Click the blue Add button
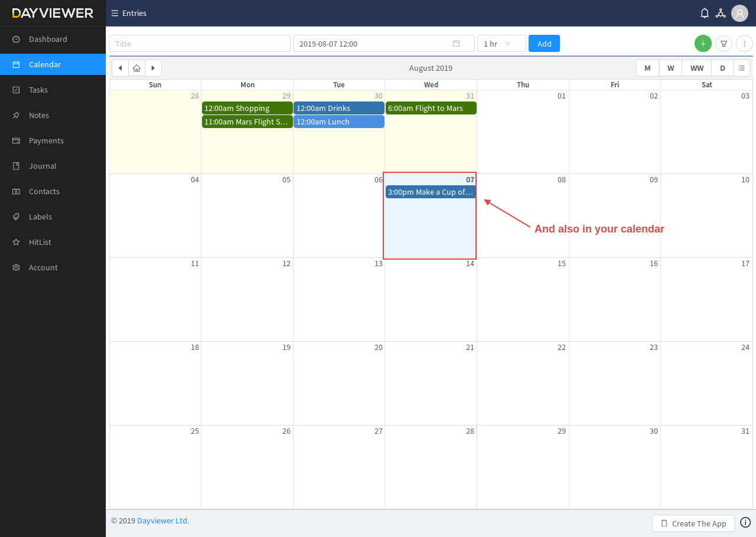This screenshot has width=756, height=537. click(544, 44)
